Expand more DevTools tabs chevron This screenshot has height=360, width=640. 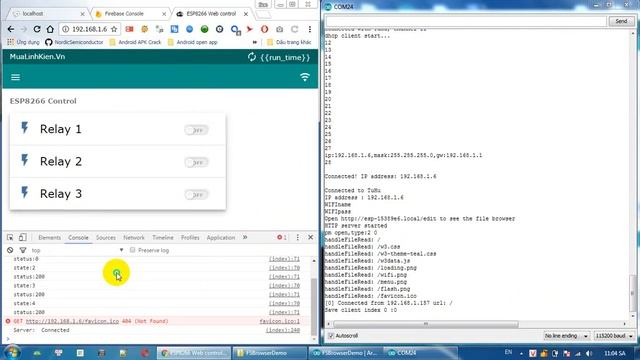pos(245,238)
